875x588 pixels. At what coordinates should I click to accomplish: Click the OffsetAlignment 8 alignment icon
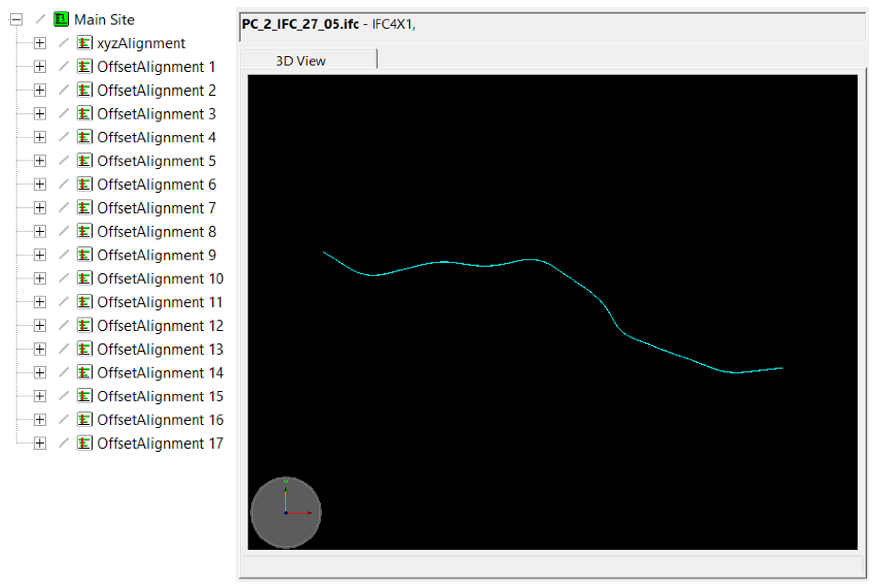pos(84,231)
